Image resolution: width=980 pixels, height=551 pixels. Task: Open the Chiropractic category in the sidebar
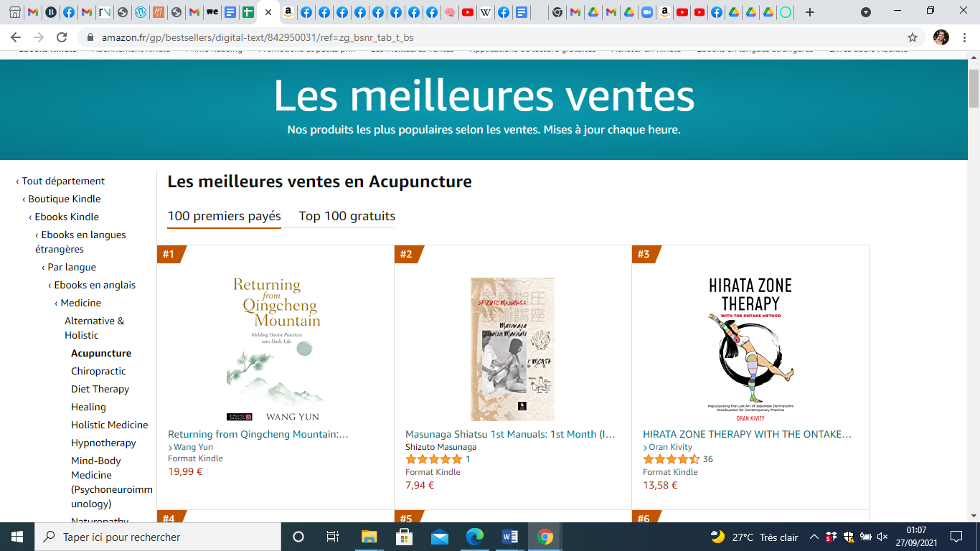[98, 372]
